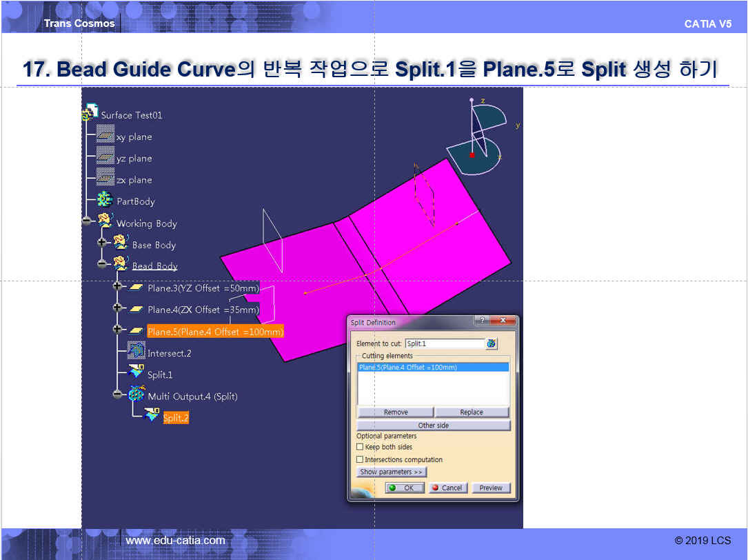Select highlighted Split.2 label
The height and width of the screenshot is (560, 748).
[x=176, y=418]
